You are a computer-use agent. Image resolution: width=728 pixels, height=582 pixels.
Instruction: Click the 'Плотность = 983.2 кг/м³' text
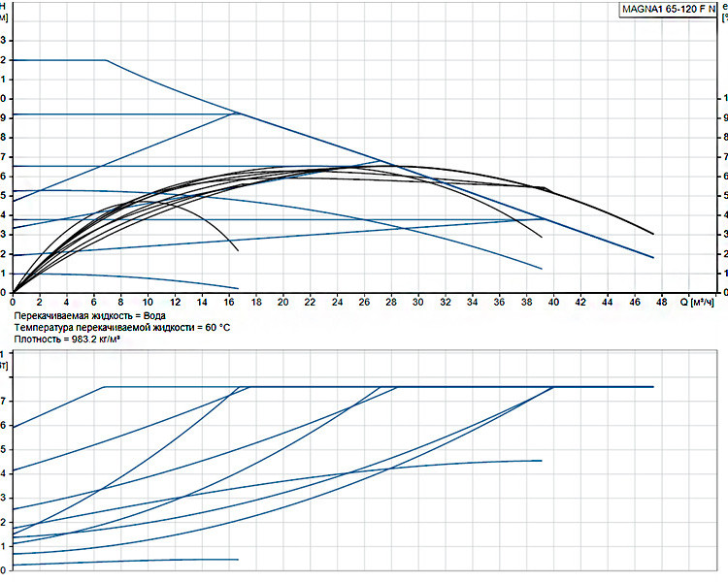pyautogui.click(x=67, y=339)
